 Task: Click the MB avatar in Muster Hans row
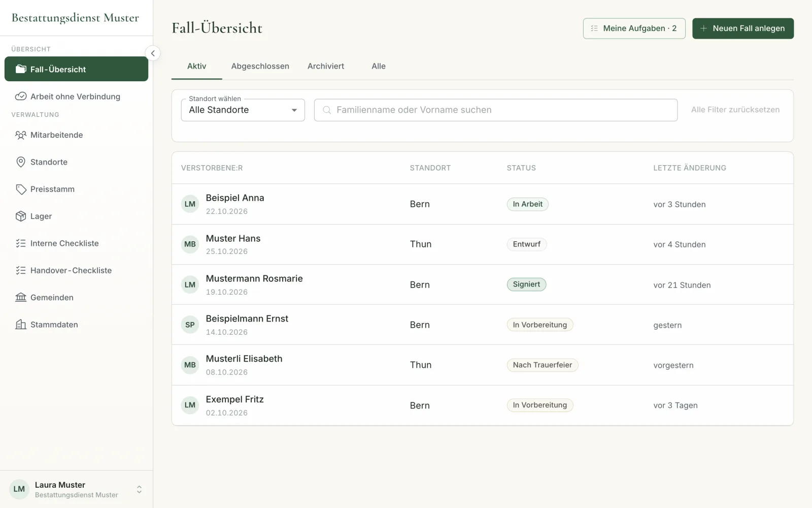(190, 244)
